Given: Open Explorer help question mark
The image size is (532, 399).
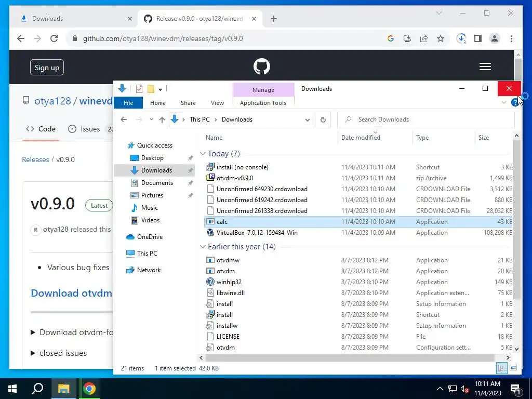Looking at the screenshot, I should [515, 102].
